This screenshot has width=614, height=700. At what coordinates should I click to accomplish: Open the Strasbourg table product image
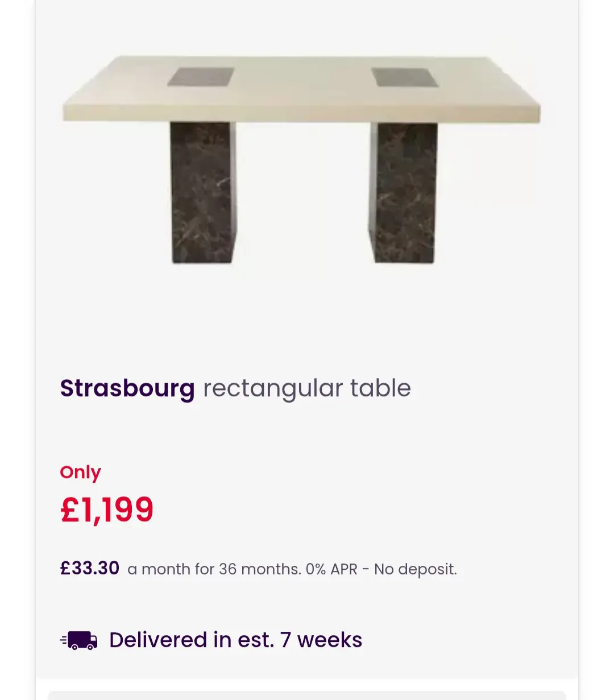pos(301,159)
